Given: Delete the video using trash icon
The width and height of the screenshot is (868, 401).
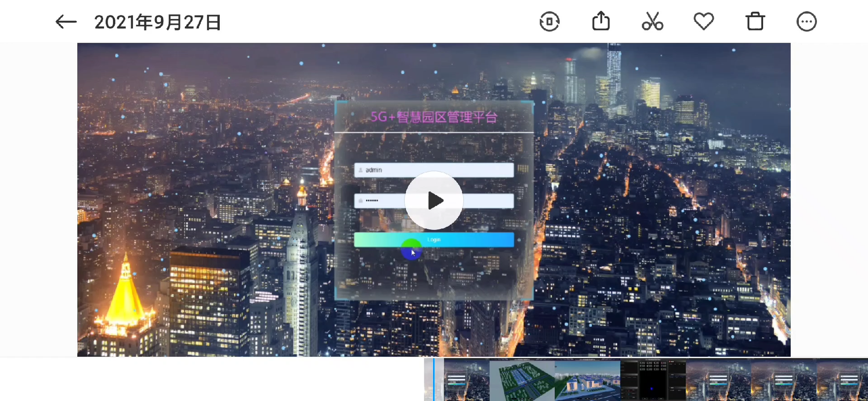Looking at the screenshot, I should tap(755, 22).
